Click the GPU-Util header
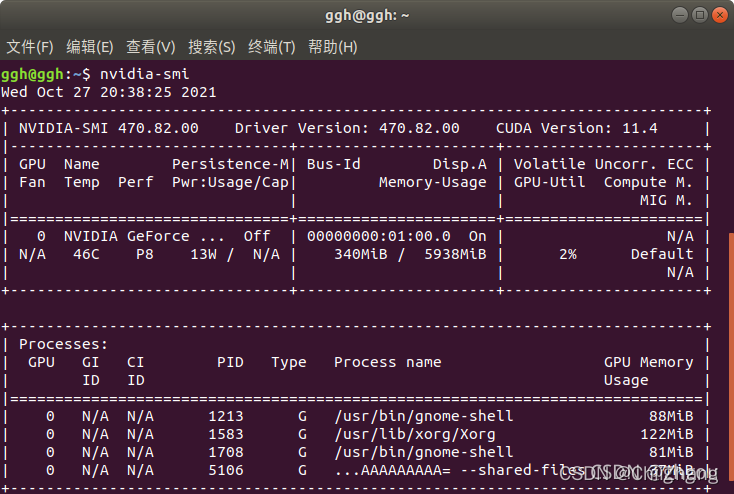This screenshot has height=494, width=734. [550, 182]
